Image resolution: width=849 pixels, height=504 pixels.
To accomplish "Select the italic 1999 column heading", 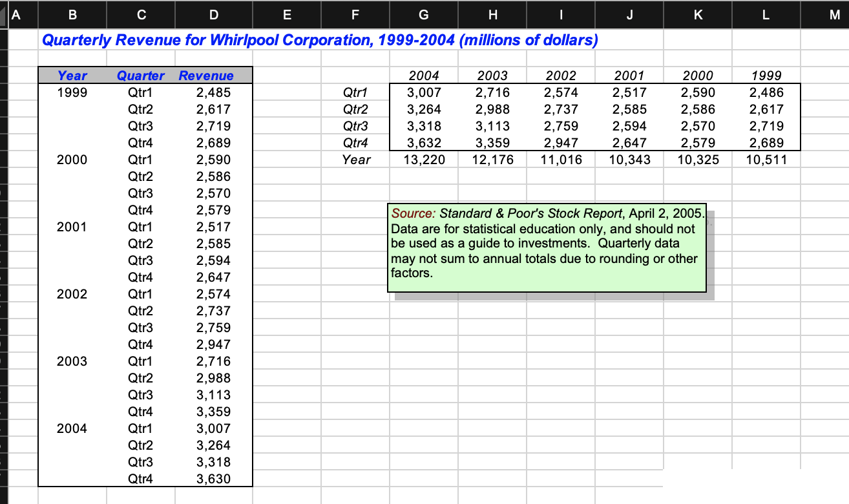I will (x=766, y=76).
